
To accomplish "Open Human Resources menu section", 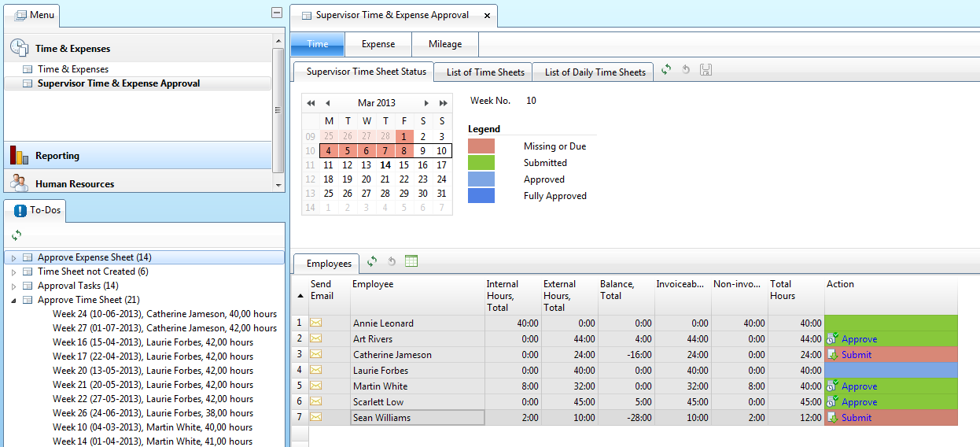I will coord(74,184).
